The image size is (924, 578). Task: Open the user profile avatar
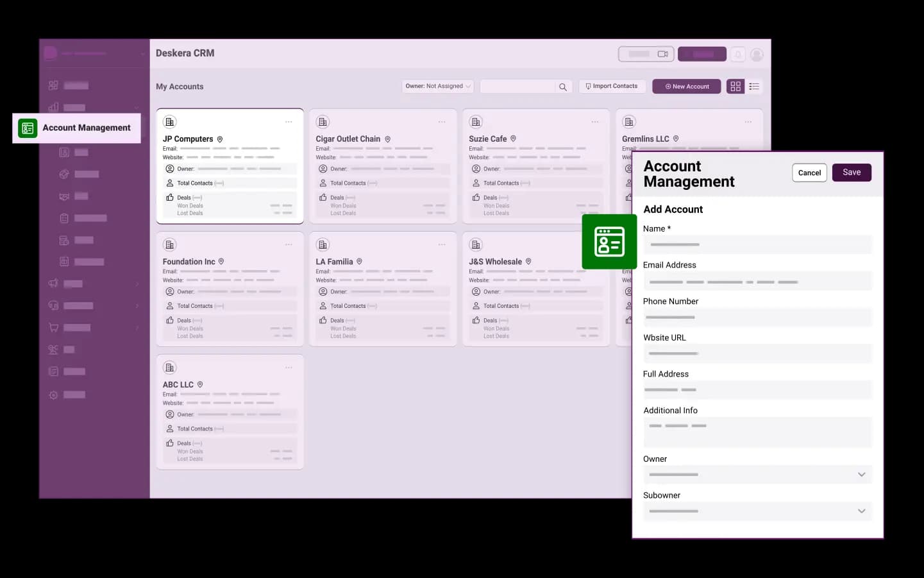[x=757, y=55]
